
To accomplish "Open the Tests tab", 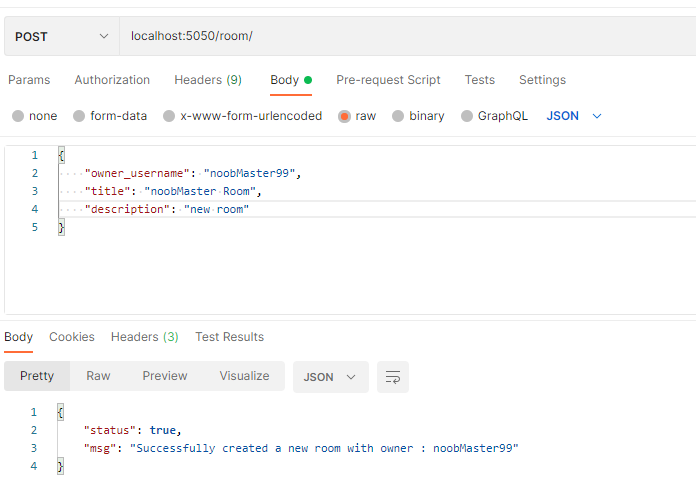I will pos(479,80).
